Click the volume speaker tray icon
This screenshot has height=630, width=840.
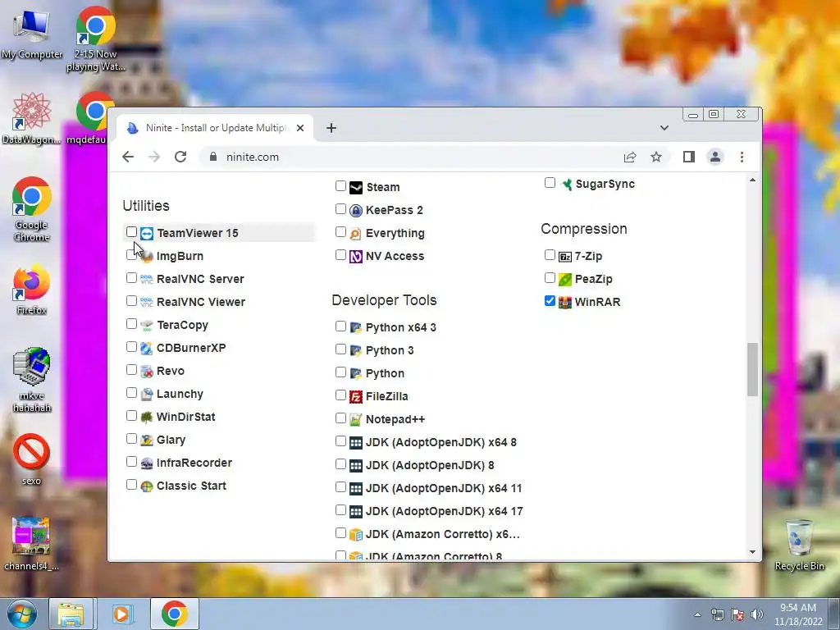coord(756,614)
